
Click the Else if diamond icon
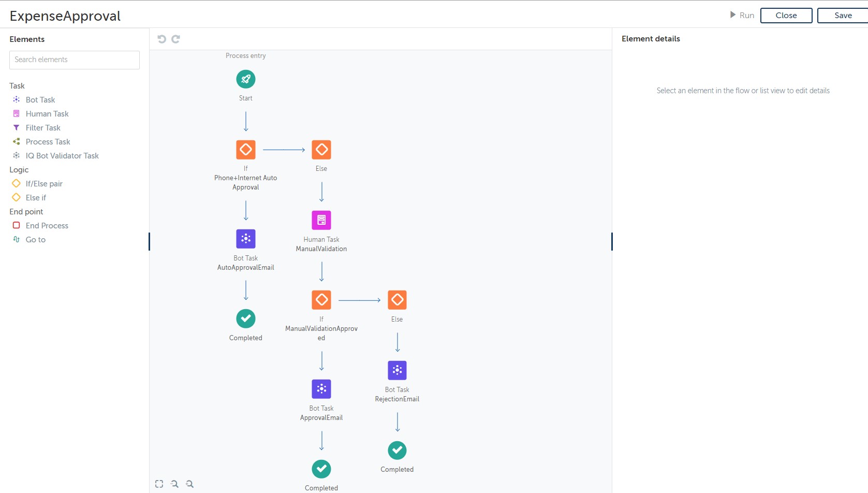coord(17,197)
